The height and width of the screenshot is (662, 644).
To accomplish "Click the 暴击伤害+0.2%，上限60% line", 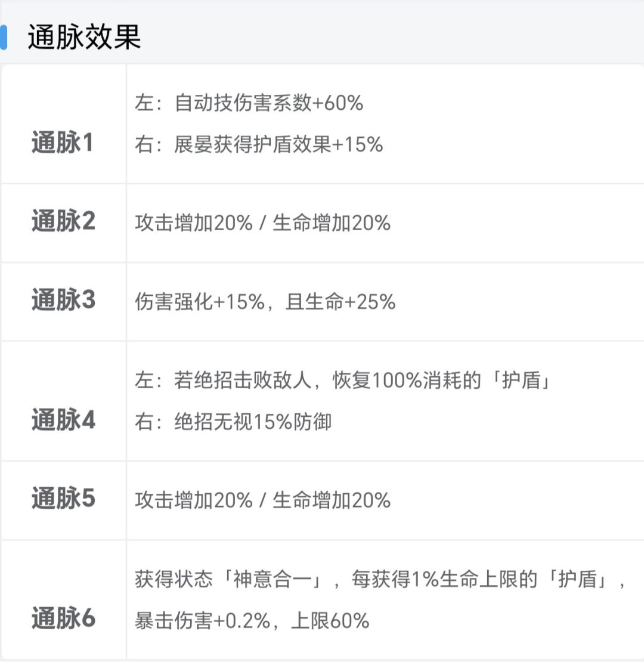I will (x=252, y=621).
